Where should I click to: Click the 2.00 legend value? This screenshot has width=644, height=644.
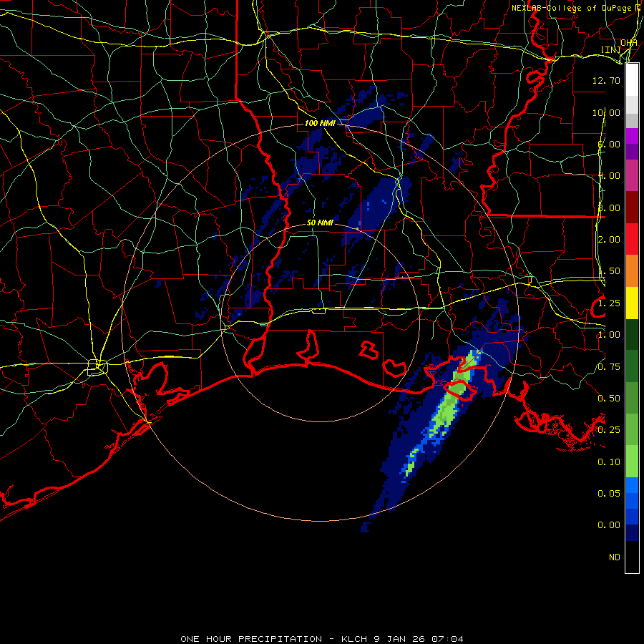609,240
